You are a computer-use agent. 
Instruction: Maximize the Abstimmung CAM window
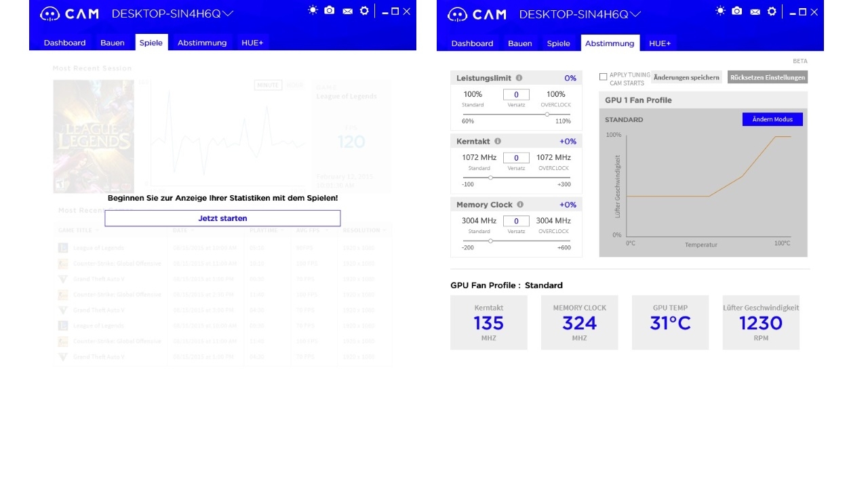[x=803, y=12]
